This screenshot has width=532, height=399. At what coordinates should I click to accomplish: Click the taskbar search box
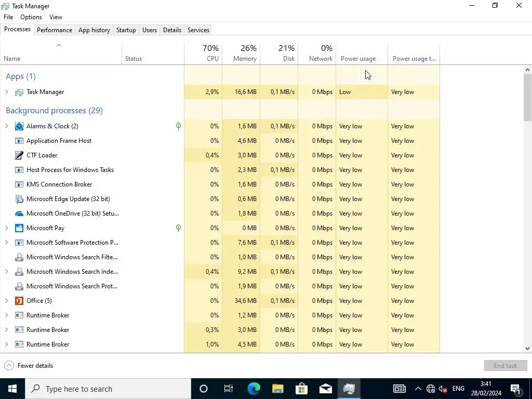tap(108, 389)
